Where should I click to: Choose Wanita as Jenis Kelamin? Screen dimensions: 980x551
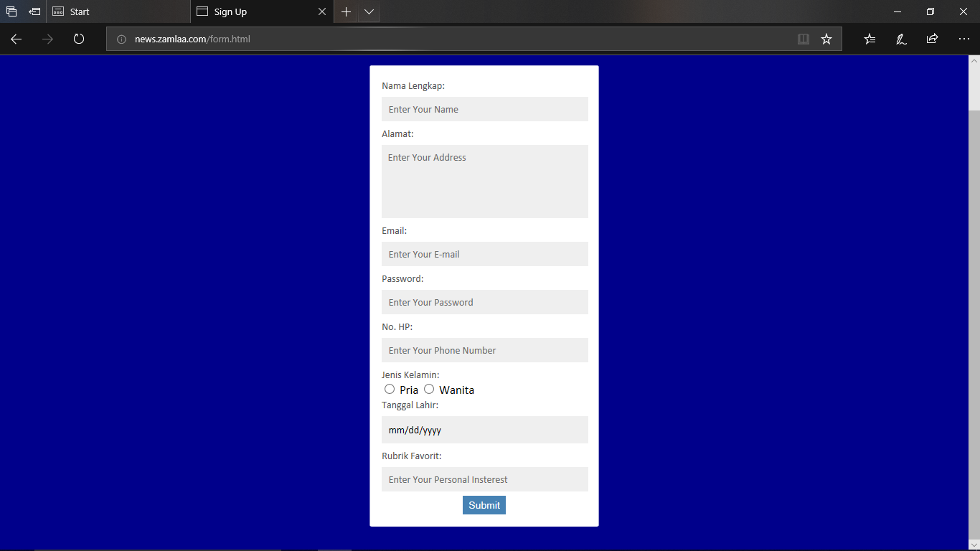click(x=429, y=389)
